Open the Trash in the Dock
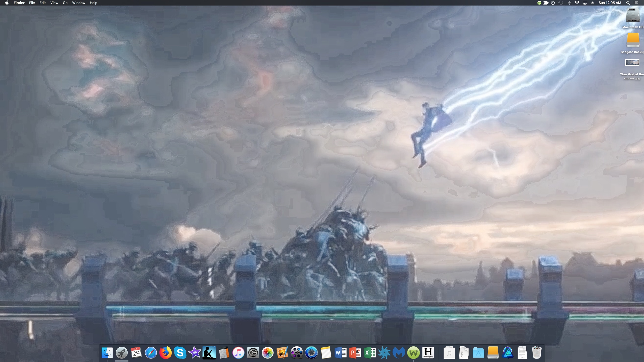 click(537, 353)
